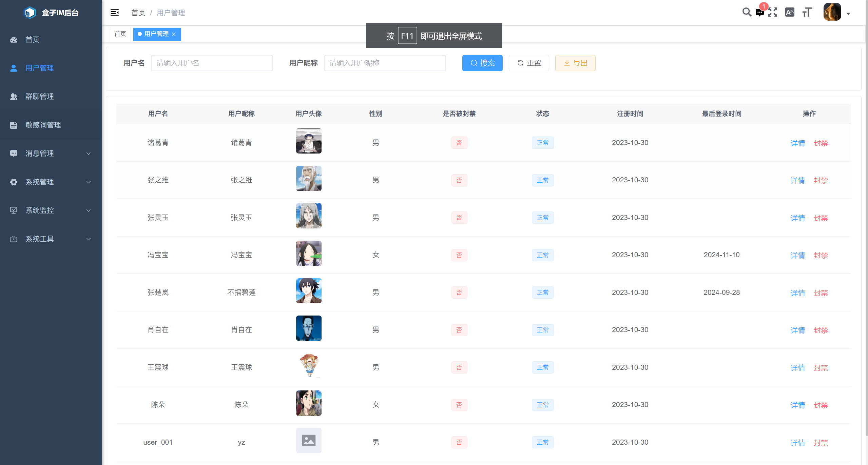Open 详情 for user 张楚岚

click(x=798, y=293)
